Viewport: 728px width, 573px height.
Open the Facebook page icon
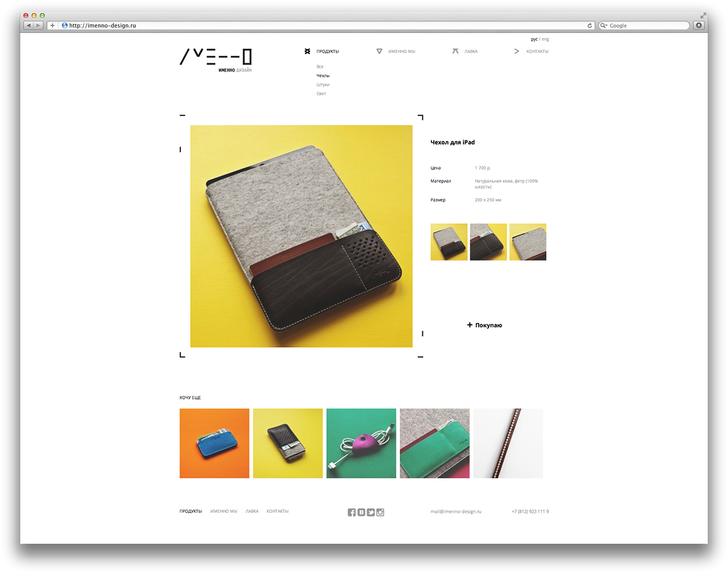pos(352,512)
